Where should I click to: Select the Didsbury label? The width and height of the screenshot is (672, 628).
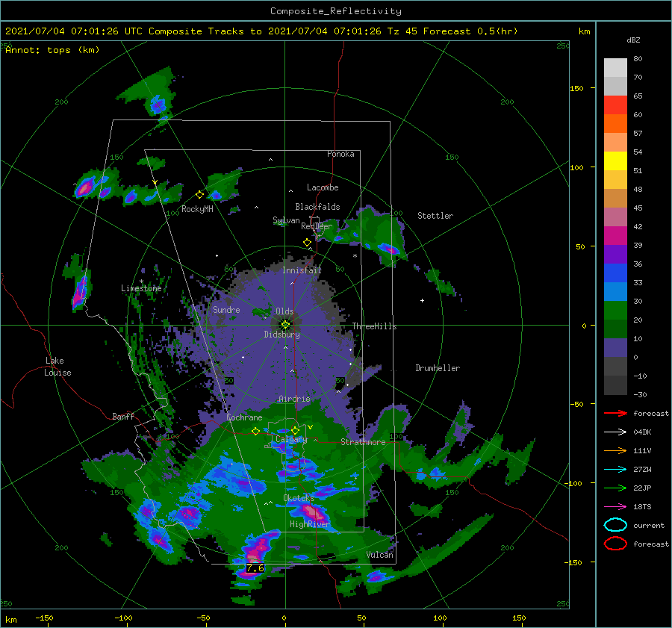282,335
